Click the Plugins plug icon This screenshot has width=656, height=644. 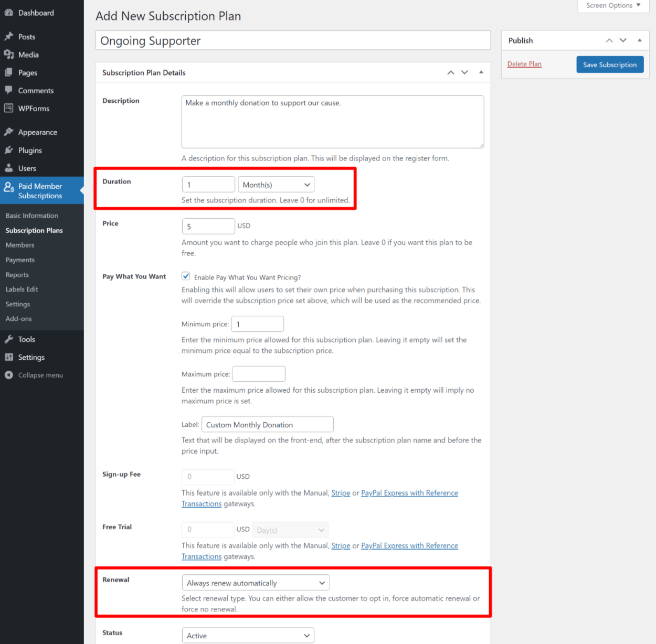click(9, 151)
